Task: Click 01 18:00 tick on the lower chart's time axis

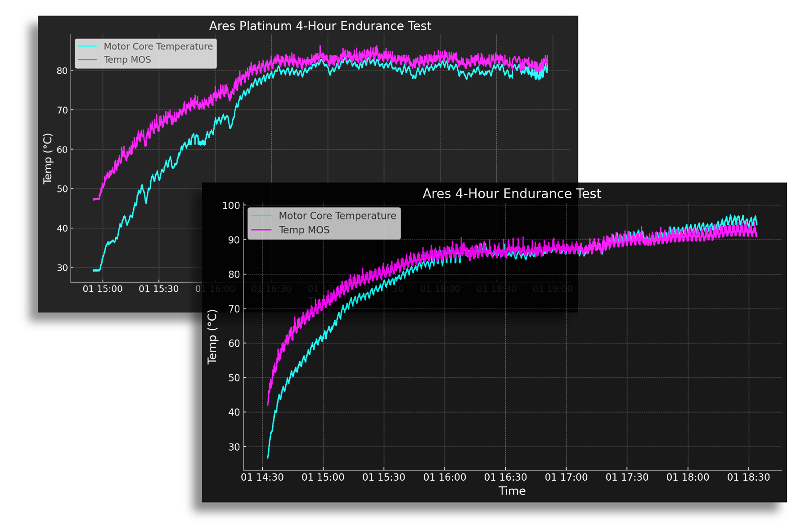Action: coord(688,477)
